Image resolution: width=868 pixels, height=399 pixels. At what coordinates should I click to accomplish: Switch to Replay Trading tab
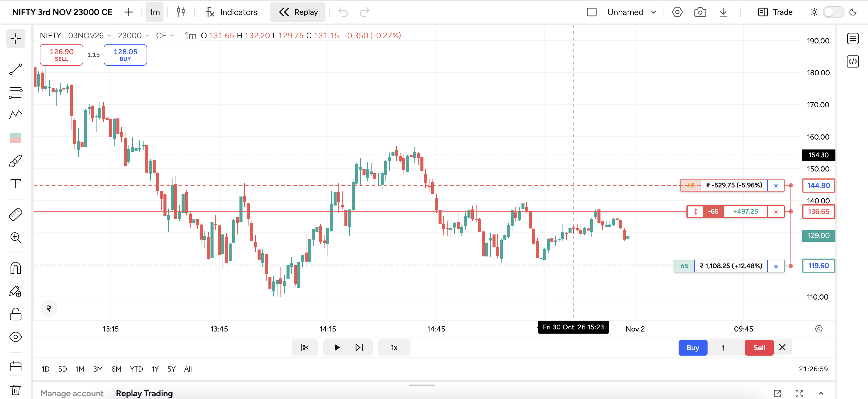click(144, 393)
